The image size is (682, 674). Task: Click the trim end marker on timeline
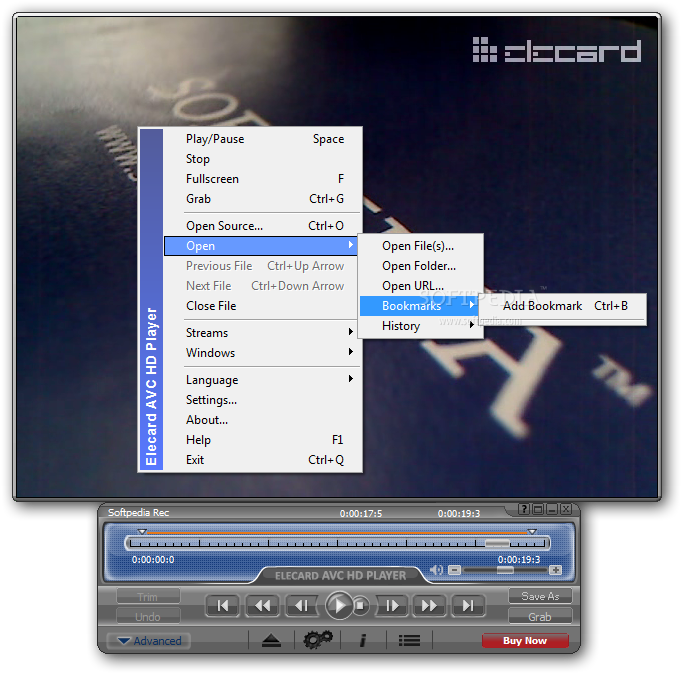(x=532, y=532)
